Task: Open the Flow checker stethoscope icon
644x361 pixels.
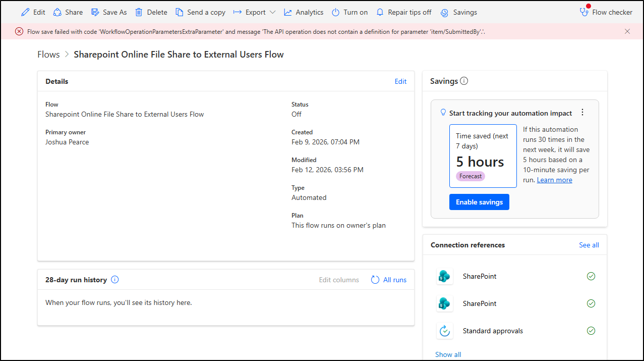Action: click(584, 12)
